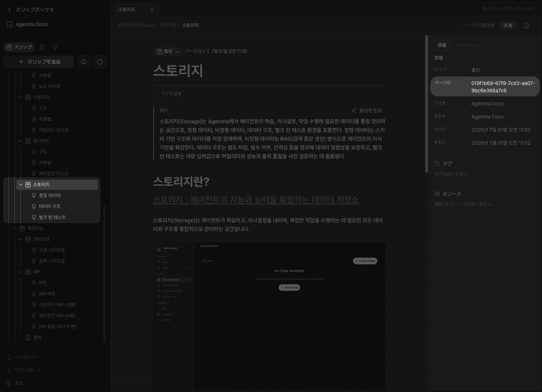
Task: Click the tag icon in details panel
Action: coord(437,164)
